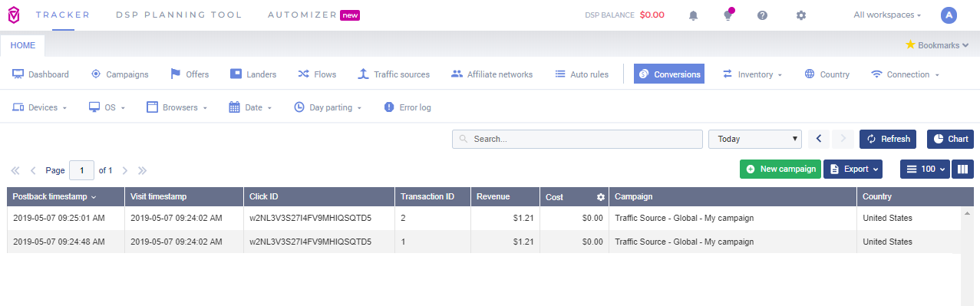Expand the Day parting dropdown
Viewport: 980px width, 306px height.
[328, 107]
